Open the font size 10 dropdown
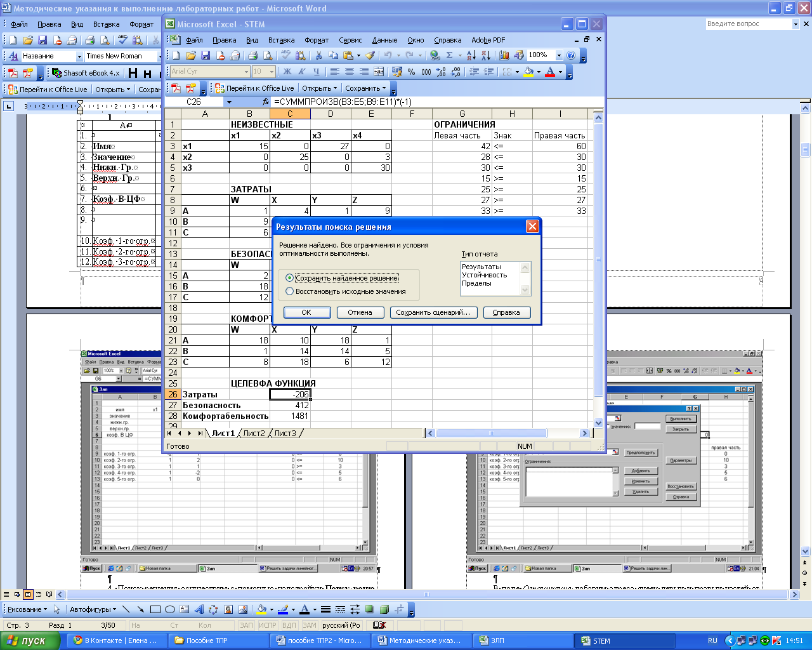Screen dimensions: 812x650 coord(272,72)
